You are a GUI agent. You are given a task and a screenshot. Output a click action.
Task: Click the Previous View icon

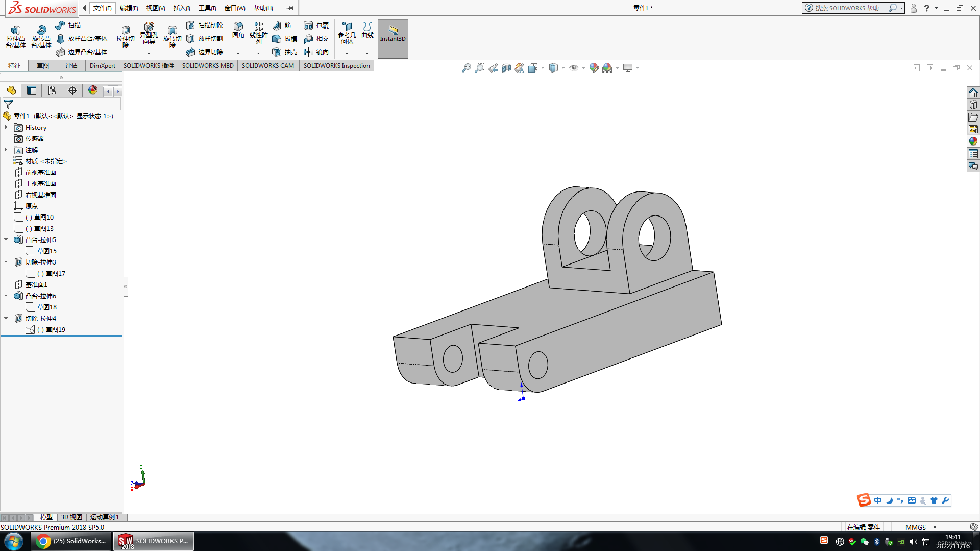pos(493,68)
